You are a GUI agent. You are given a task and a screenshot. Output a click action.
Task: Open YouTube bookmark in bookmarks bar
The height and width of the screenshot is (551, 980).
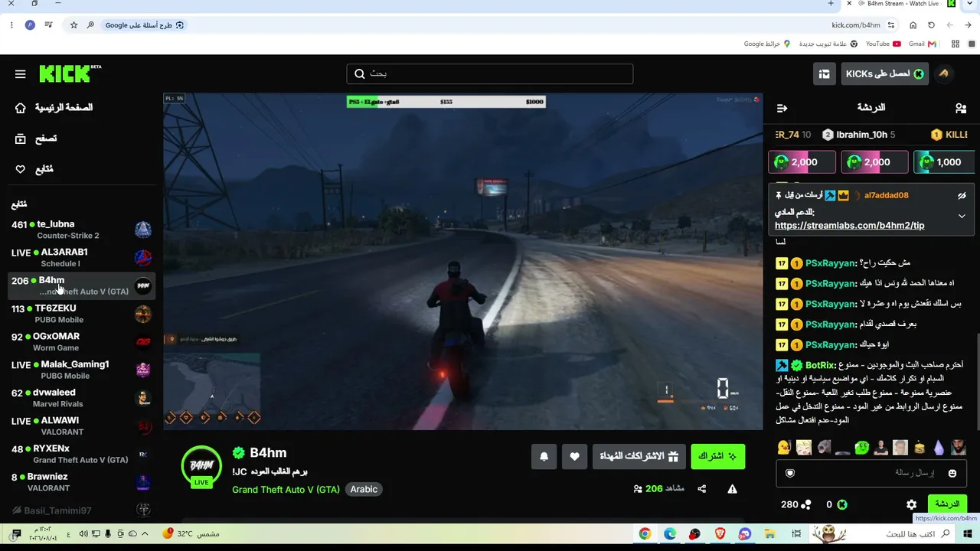883,44
